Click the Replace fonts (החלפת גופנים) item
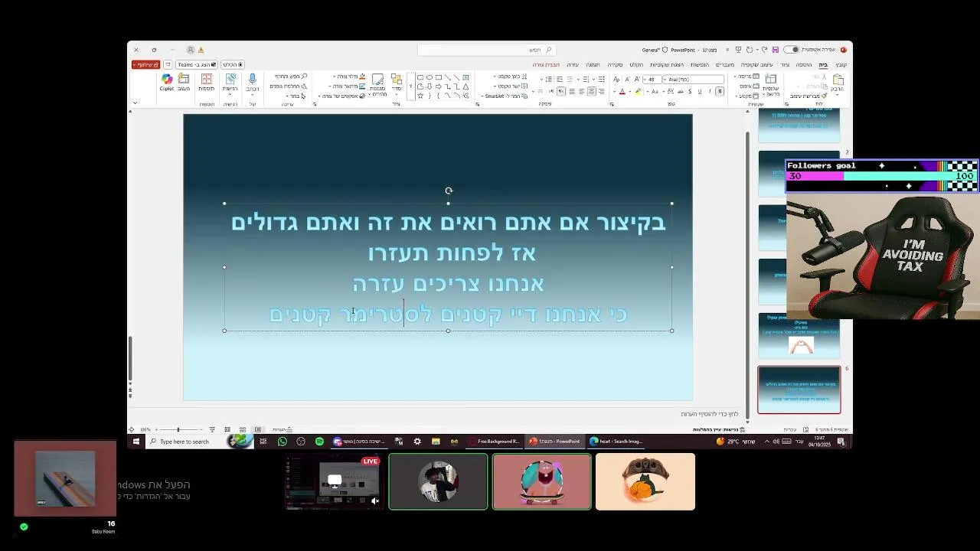This screenshot has height=551, width=980. (x=288, y=86)
